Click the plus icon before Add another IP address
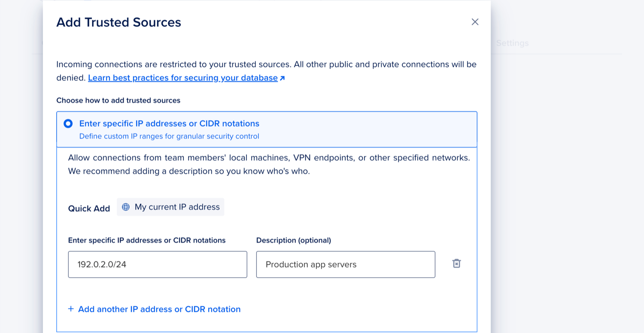This screenshot has height=333, width=644. click(70, 309)
